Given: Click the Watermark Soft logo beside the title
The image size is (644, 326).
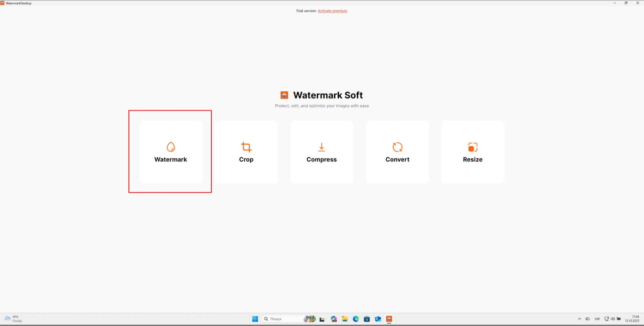Looking at the screenshot, I should click(x=284, y=95).
